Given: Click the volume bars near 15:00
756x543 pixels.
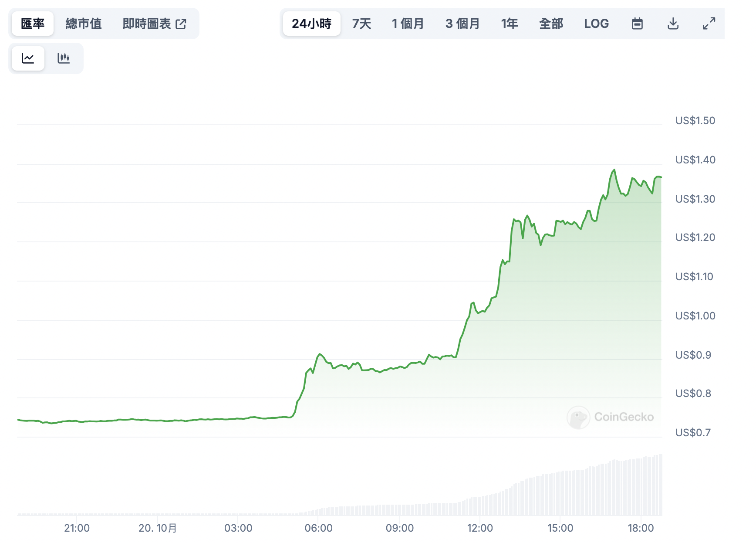Looking at the screenshot, I should click(560, 493).
